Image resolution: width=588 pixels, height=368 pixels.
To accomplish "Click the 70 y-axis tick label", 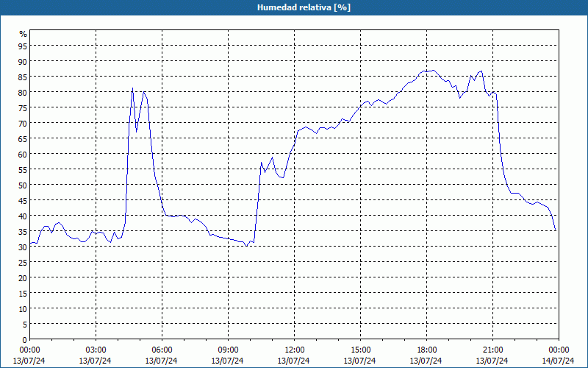I will click(23, 123).
